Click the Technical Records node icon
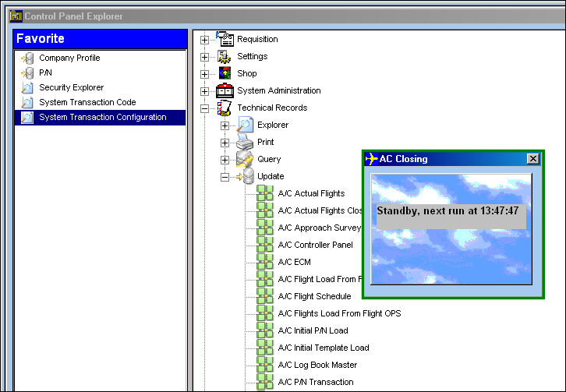 coord(225,108)
